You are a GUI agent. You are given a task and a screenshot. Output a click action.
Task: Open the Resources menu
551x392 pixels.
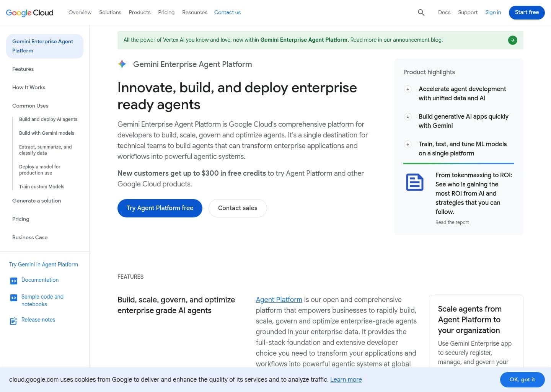(x=195, y=13)
